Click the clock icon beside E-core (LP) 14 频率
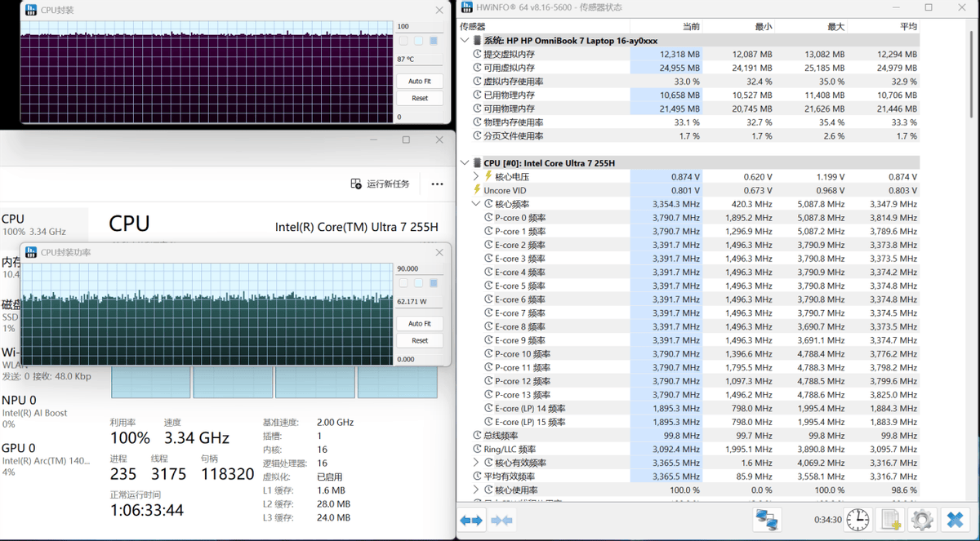The width and height of the screenshot is (980, 541). coord(489,409)
